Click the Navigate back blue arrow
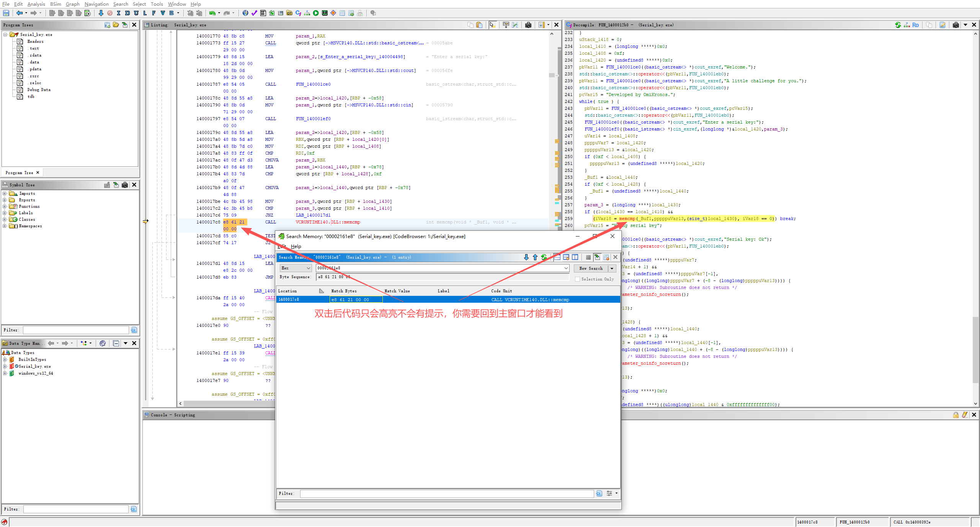 pos(19,13)
